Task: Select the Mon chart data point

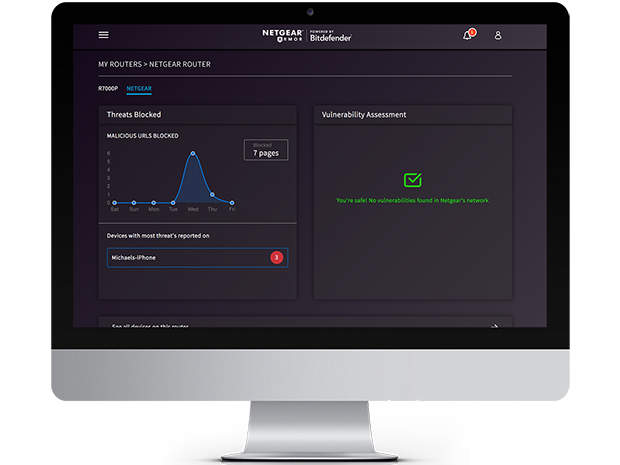Action: coord(153,203)
